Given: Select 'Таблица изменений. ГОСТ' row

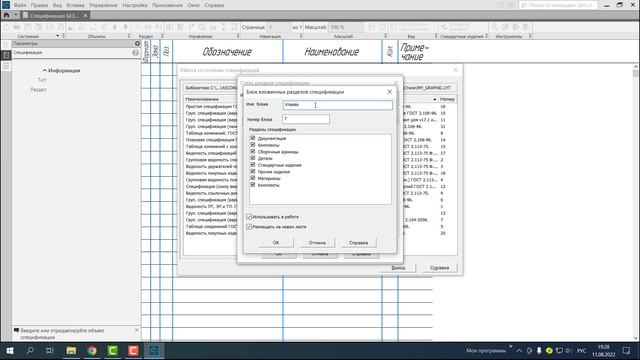Looking at the screenshot, I should click(x=211, y=133).
